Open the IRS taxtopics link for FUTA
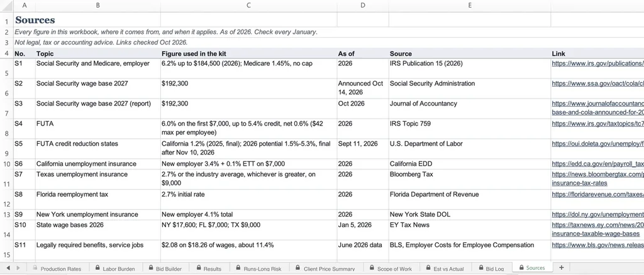 pyautogui.click(x=597, y=123)
